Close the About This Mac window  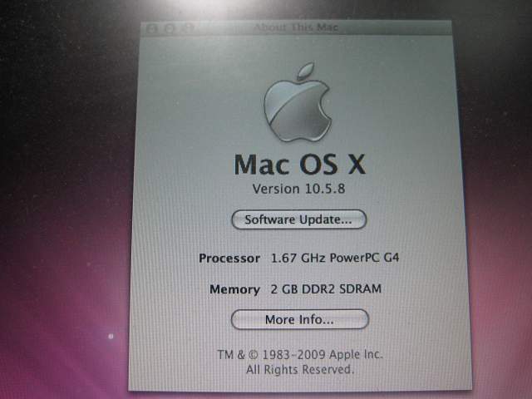pos(152,28)
